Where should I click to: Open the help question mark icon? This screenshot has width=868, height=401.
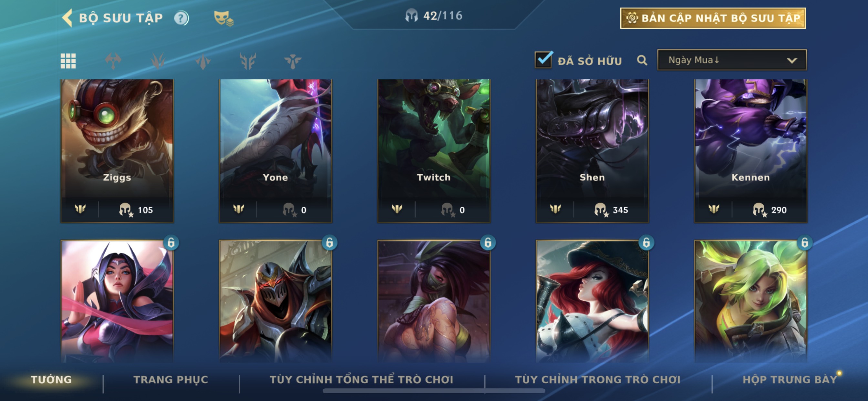pyautogui.click(x=181, y=18)
